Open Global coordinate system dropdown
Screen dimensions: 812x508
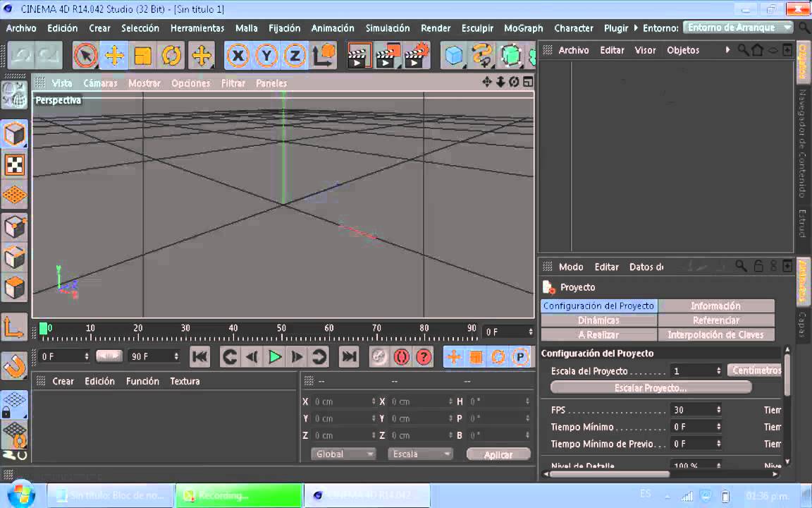click(343, 454)
